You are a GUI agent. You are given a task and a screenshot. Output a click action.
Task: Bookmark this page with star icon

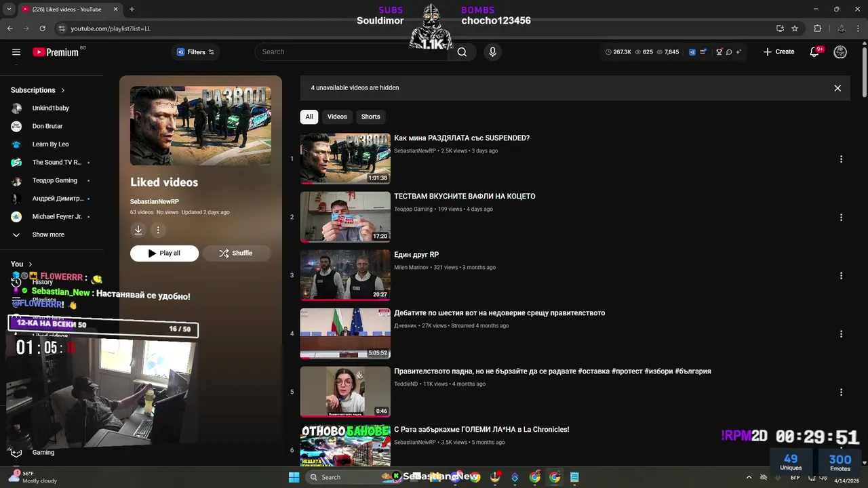[x=795, y=28]
